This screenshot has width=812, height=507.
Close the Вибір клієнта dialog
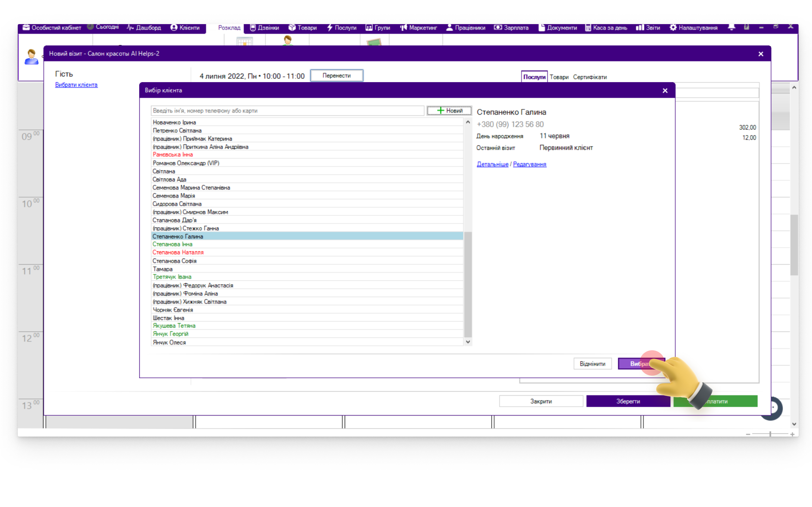click(x=665, y=90)
